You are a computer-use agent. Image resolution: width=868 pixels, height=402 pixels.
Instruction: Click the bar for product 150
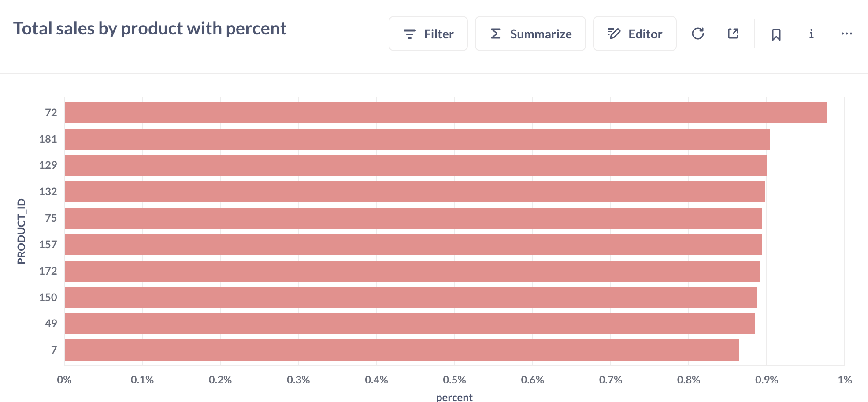pos(410,298)
